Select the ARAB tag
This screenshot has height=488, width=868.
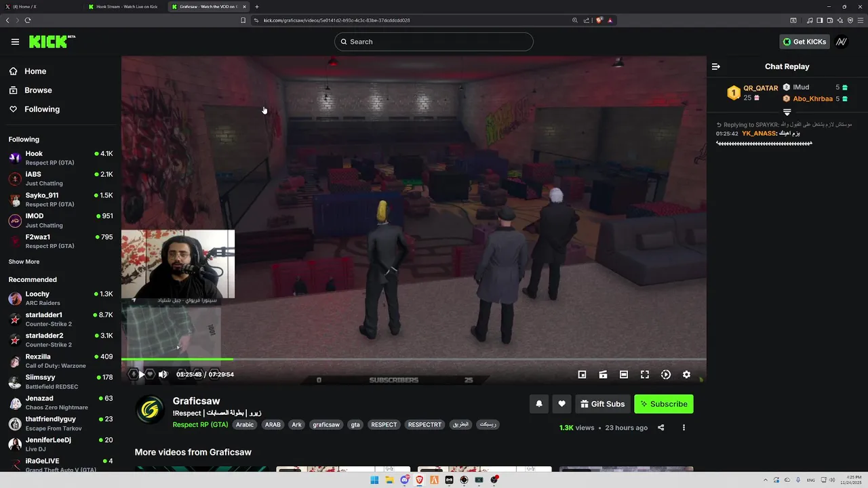pyautogui.click(x=273, y=425)
